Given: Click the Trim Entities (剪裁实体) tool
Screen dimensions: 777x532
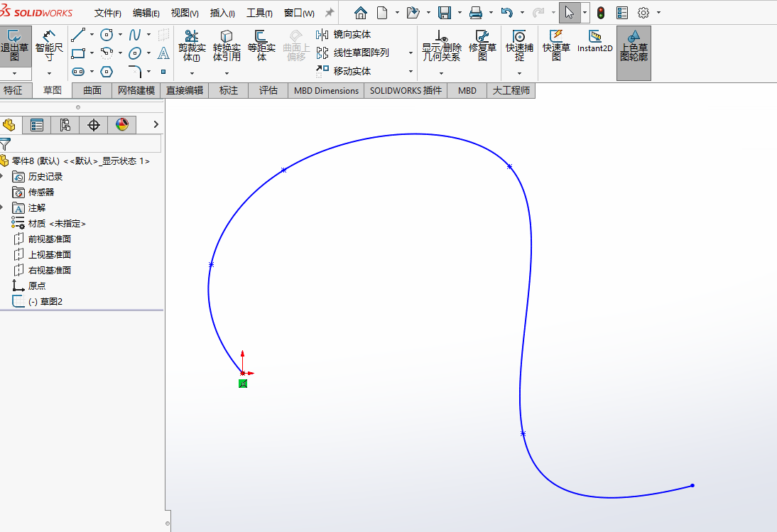Looking at the screenshot, I should click(x=192, y=46).
